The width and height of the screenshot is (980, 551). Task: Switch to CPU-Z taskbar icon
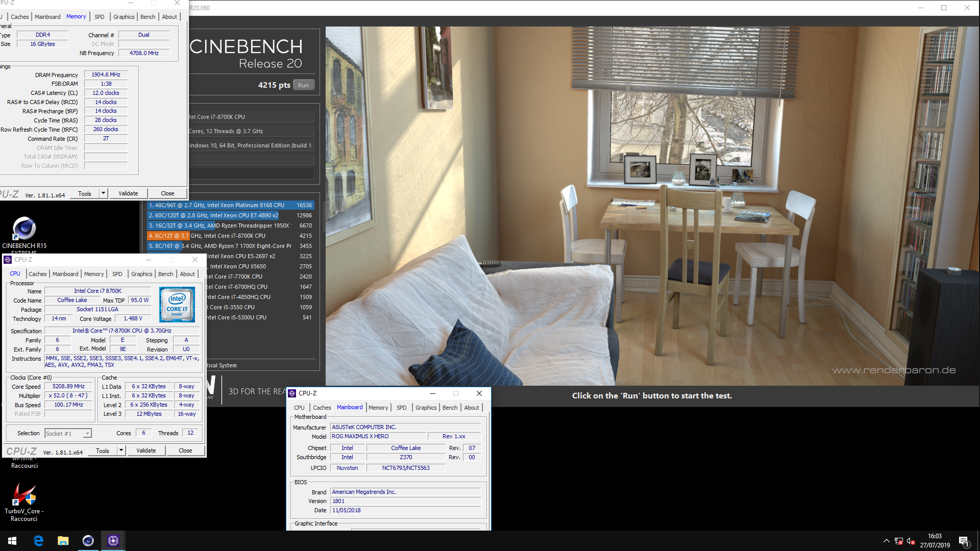[113, 541]
